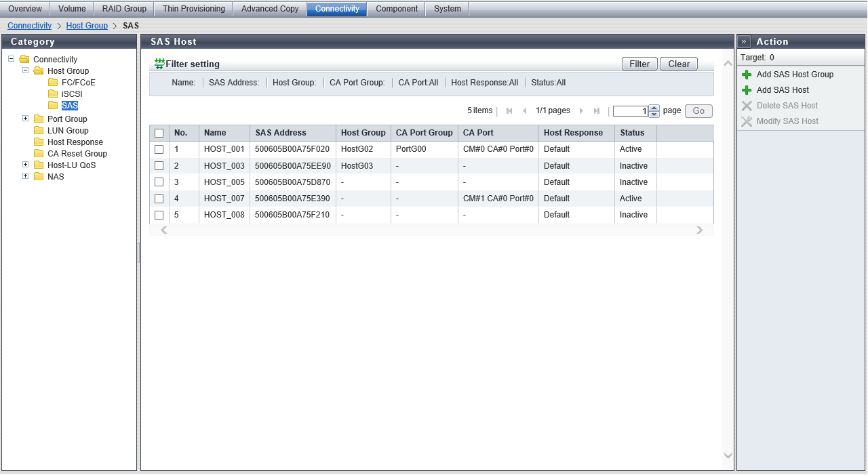The height and width of the screenshot is (475, 868).
Task: Collapse the Action panel with the double-arrow icon
Action: 744,41
